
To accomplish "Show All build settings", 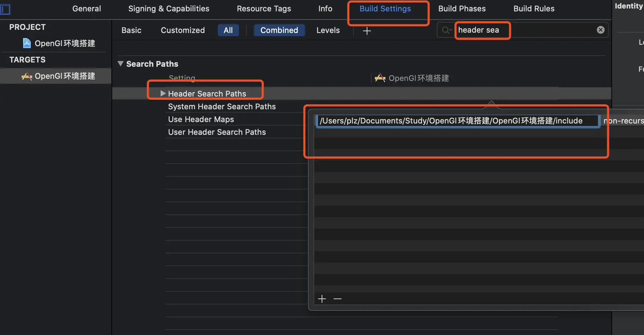I will point(228,30).
